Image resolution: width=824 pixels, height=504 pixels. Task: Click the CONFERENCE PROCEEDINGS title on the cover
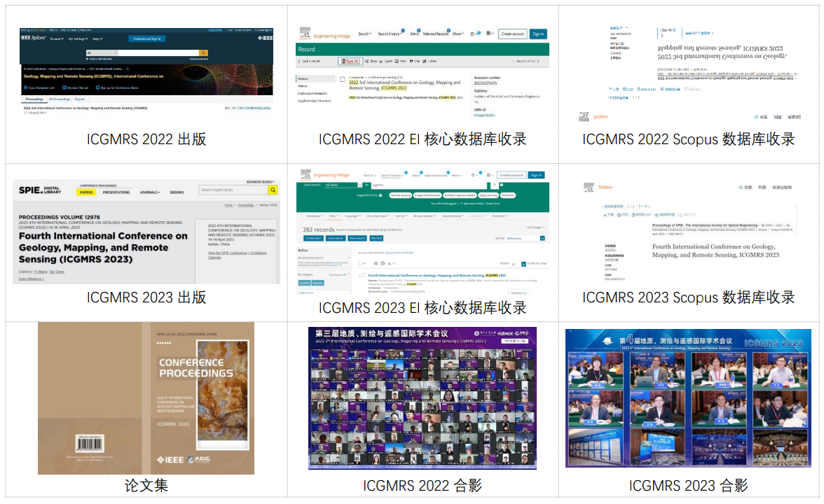tap(196, 367)
